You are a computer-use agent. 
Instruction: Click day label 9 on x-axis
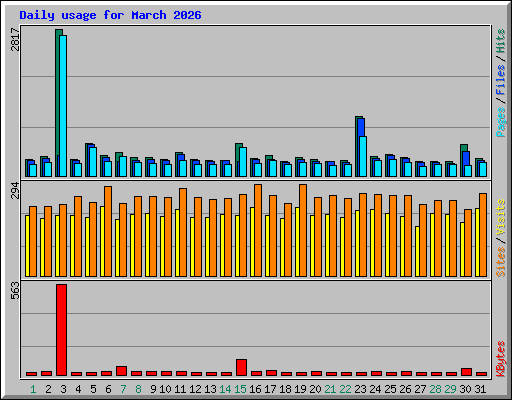(x=153, y=389)
